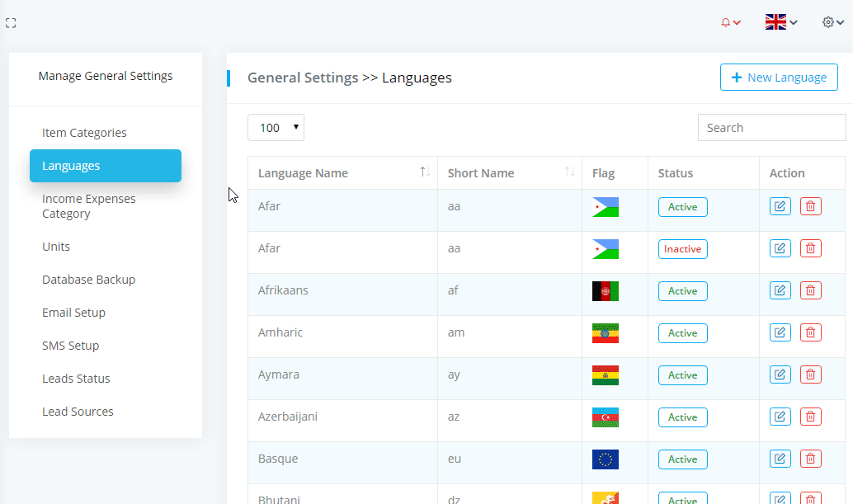This screenshot has width=853, height=504.
Task: Click edit icon for Aymara row
Action: (780, 374)
